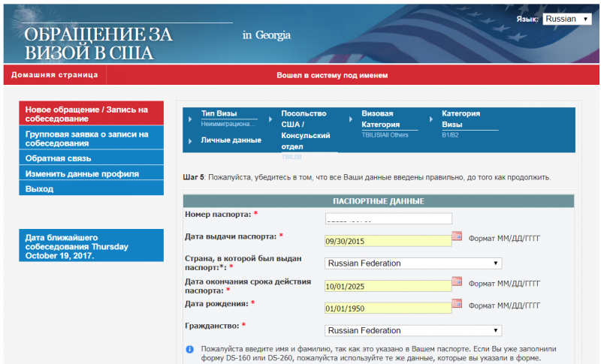Click the Дата ближайшего собеседования notice
This screenshot has height=364, width=601.
click(91, 246)
